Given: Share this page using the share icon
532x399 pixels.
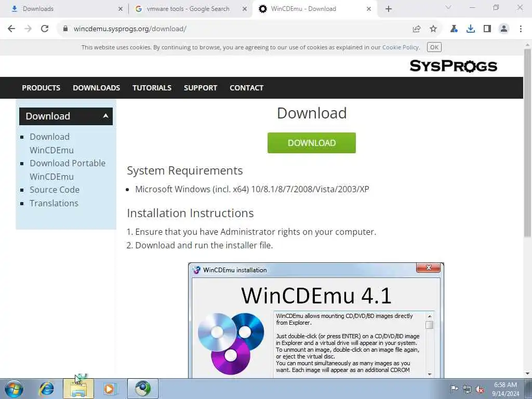Looking at the screenshot, I should pyautogui.click(x=417, y=29).
